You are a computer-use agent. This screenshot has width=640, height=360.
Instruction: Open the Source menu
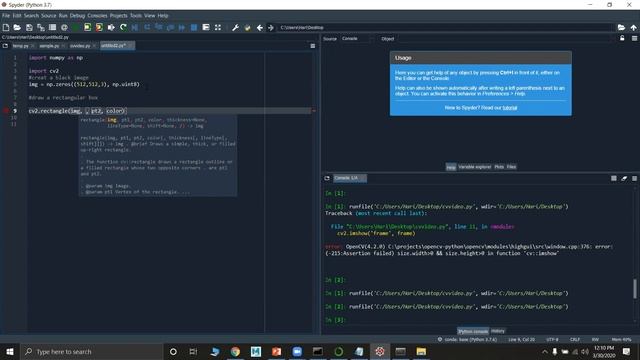point(48,16)
